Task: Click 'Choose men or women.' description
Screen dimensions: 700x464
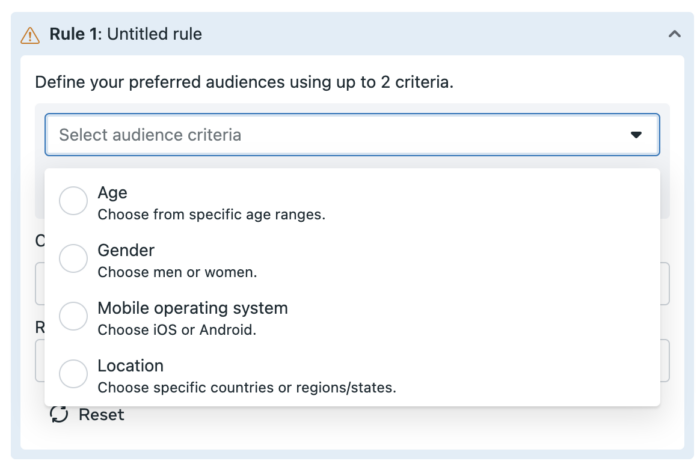Action: coord(177,272)
